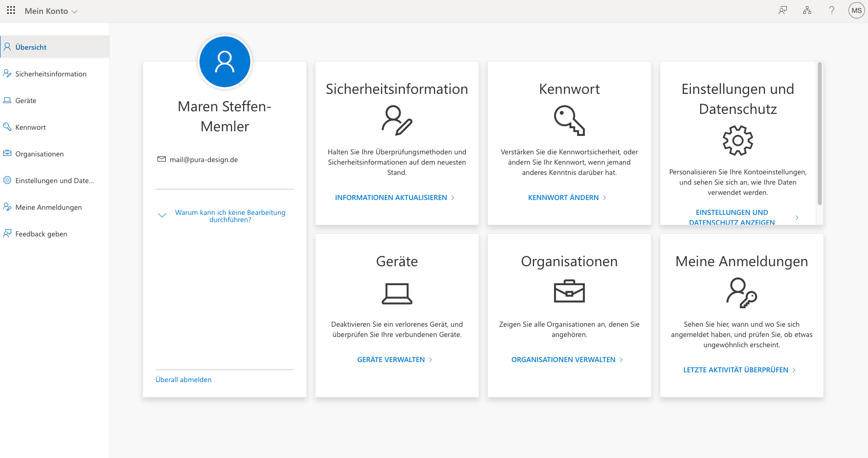Screen dimensions: 868x458
Task: Click the Organisationen card heading
Action: coord(569,261)
